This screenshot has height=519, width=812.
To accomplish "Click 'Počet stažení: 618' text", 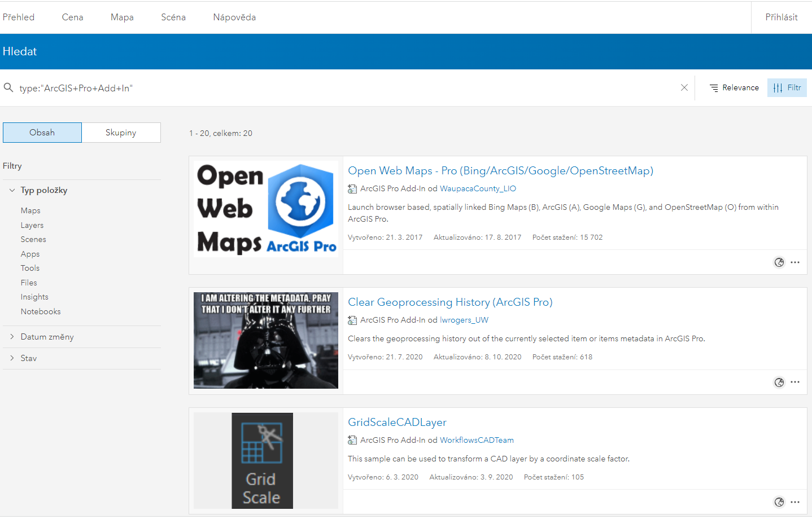I will coord(562,357).
